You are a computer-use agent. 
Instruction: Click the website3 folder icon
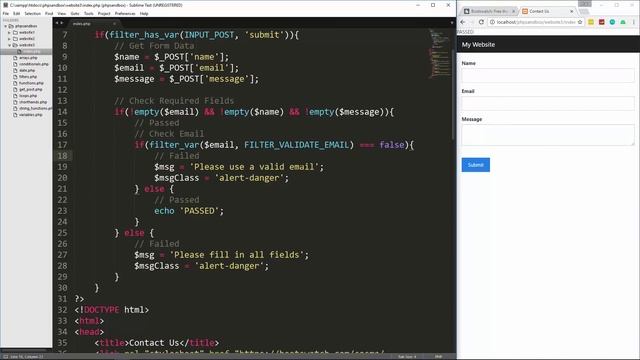16,45
